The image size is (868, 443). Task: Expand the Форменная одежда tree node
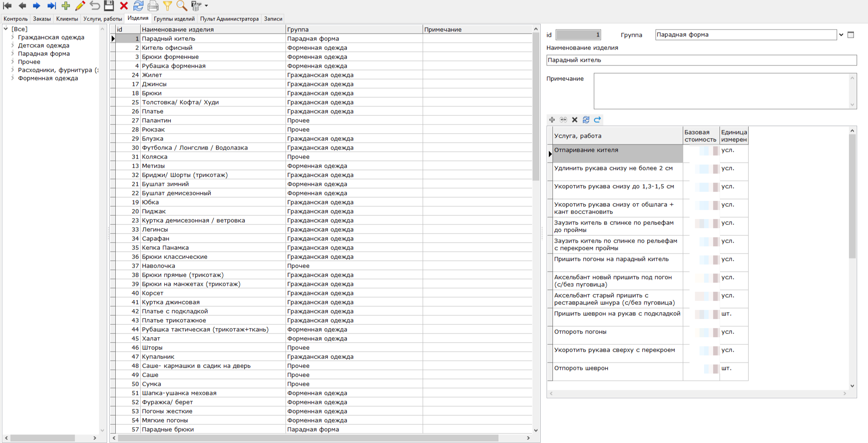point(13,78)
